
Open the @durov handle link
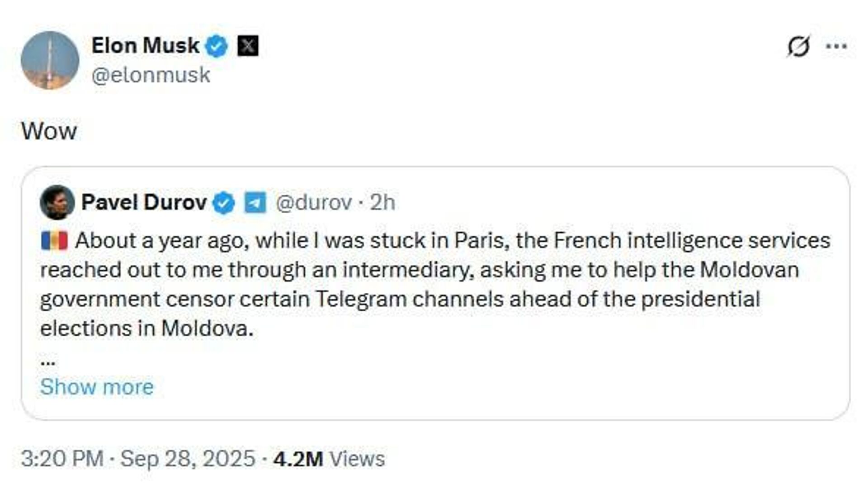click(x=313, y=202)
